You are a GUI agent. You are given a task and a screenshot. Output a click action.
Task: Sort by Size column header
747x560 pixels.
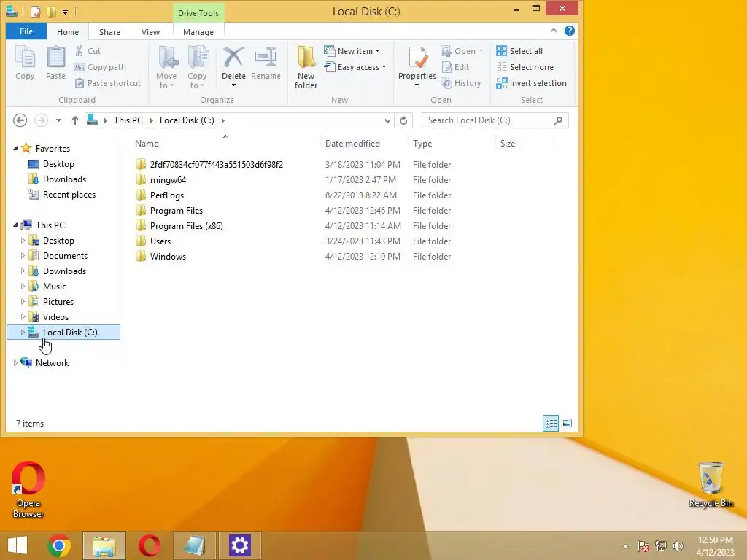[524, 144]
